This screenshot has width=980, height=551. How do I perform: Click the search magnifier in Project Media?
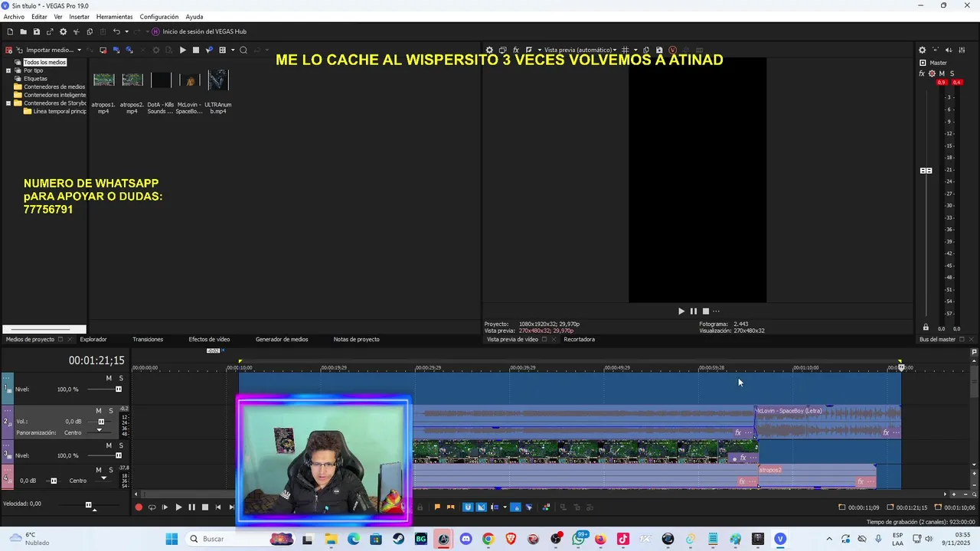pos(243,50)
